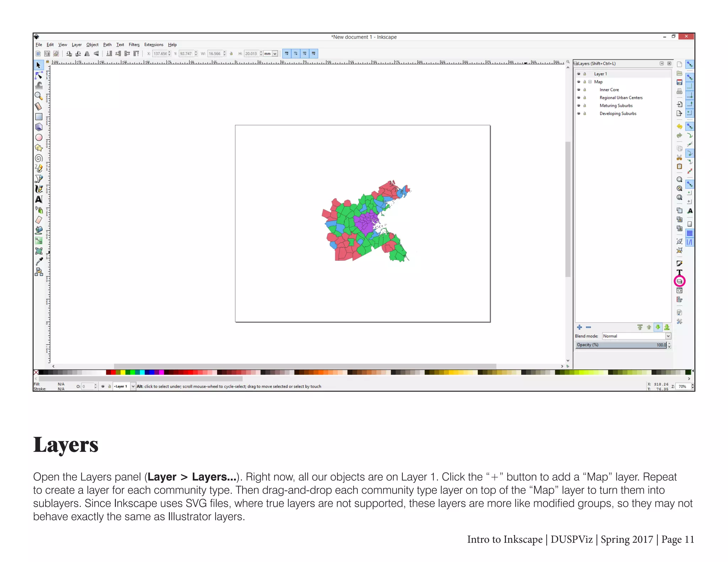Open current layer dropdown in status bar
The width and height of the screenshot is (728, 562).
pos(124,387)
